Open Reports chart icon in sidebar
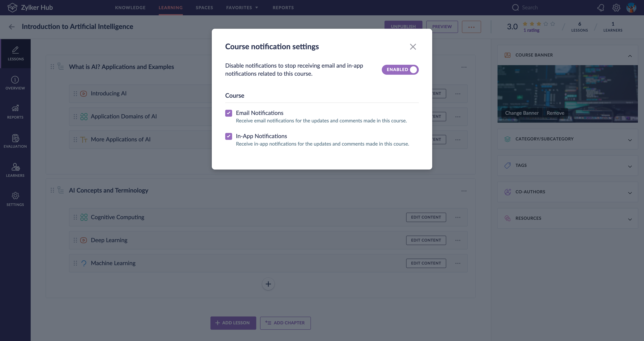The width and height of the screenshot is (644, 341). pos(15,112)
